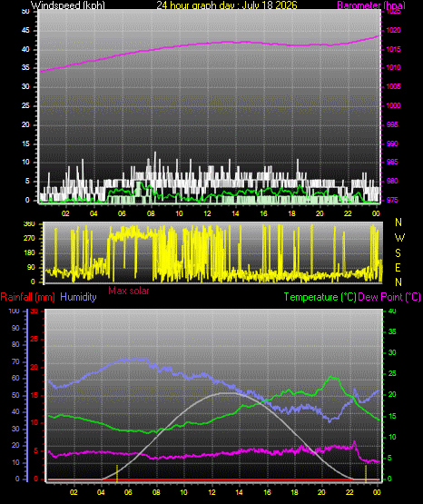Click the 'Max solar' legend label
The image size is (423, 504).
coord(129,291)
